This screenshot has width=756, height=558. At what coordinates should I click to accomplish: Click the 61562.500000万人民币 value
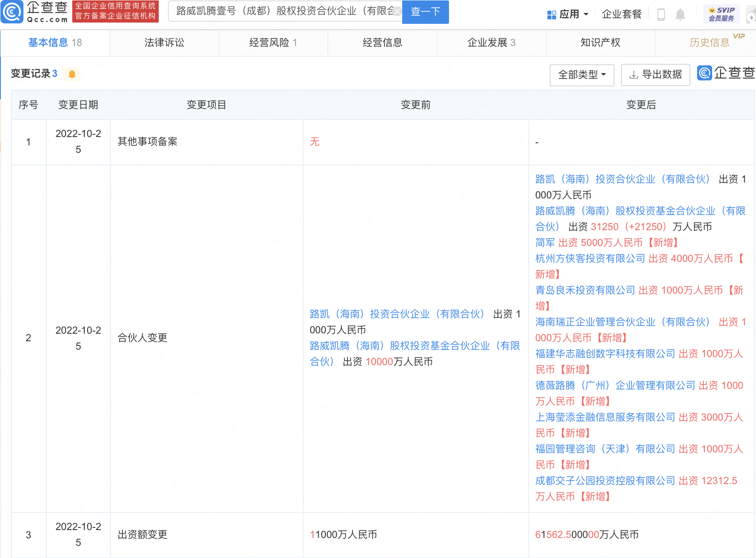pos(587,535)
